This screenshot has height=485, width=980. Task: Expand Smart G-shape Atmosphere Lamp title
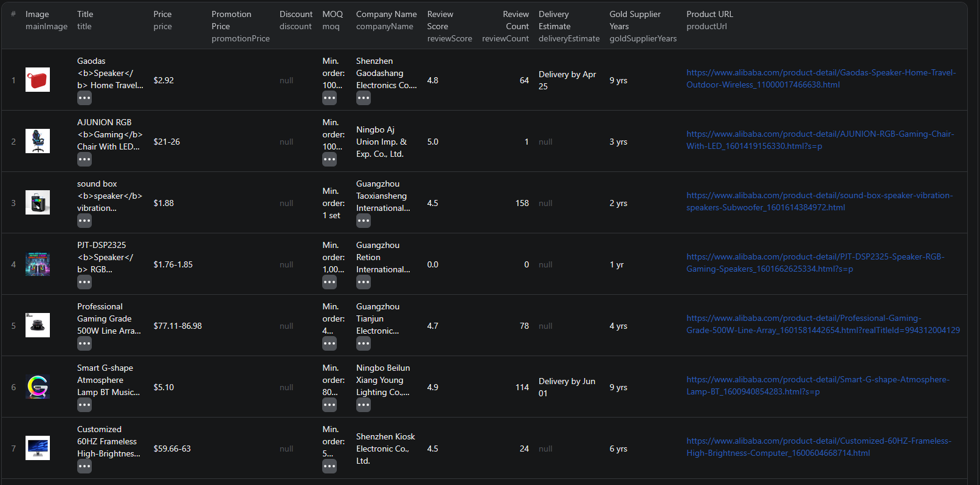point(85,405)
